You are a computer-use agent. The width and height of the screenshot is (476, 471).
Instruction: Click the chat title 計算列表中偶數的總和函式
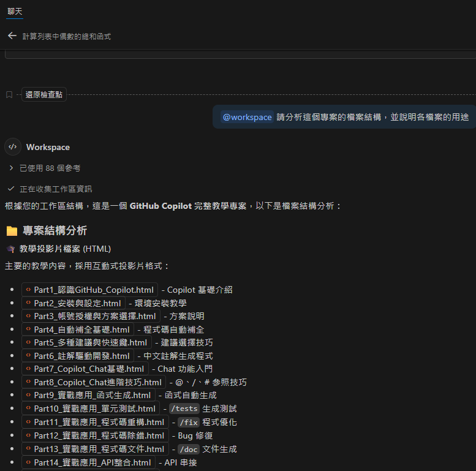[67, 36]
